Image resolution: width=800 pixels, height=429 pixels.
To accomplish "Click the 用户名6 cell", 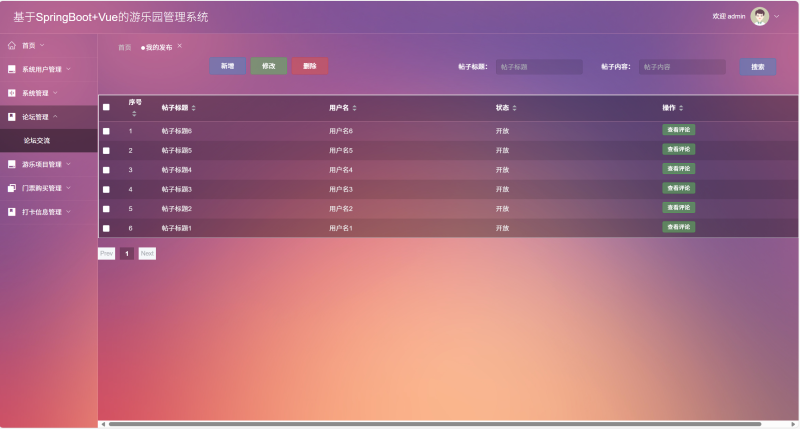I will pyautogui.click(x=341, y=131).
